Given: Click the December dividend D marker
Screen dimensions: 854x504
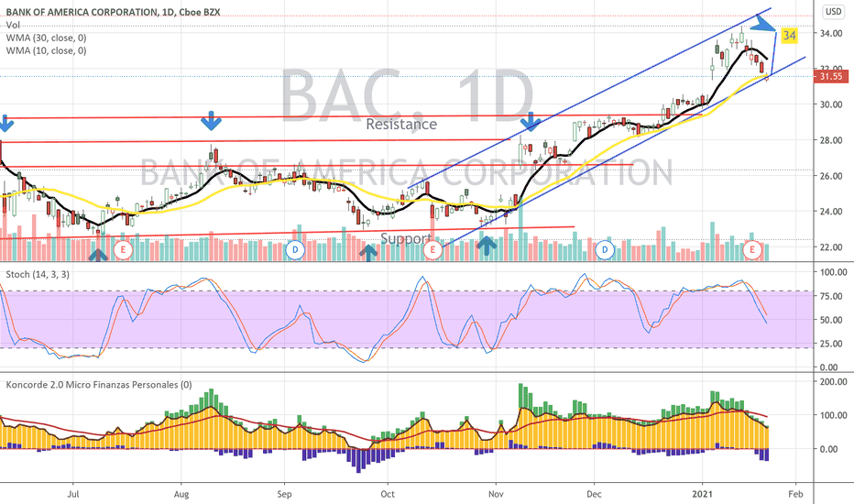Looking at the screenshot, I should point(605,250).
